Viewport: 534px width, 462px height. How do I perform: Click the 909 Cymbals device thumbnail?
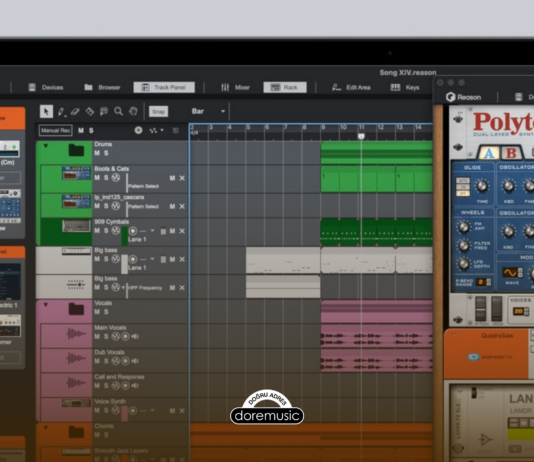point(76,226)
